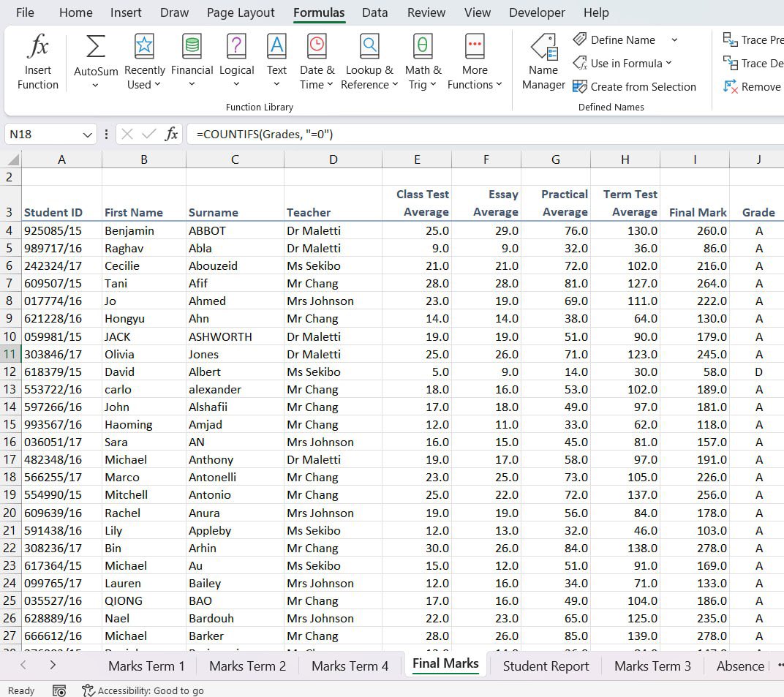Open the Student Report sheet
Viewport: 784px width, 697px height.
[546, 666]
